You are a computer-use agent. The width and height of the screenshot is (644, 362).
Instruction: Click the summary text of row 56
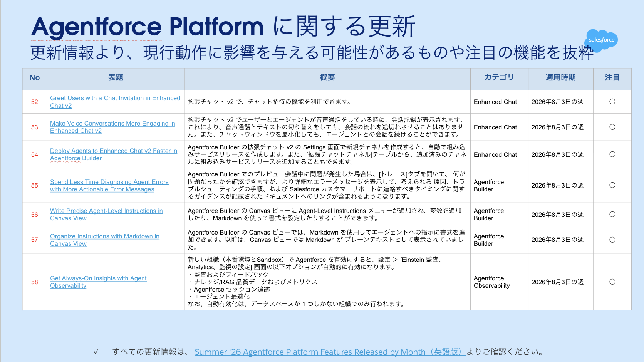[x=325, y=215]
